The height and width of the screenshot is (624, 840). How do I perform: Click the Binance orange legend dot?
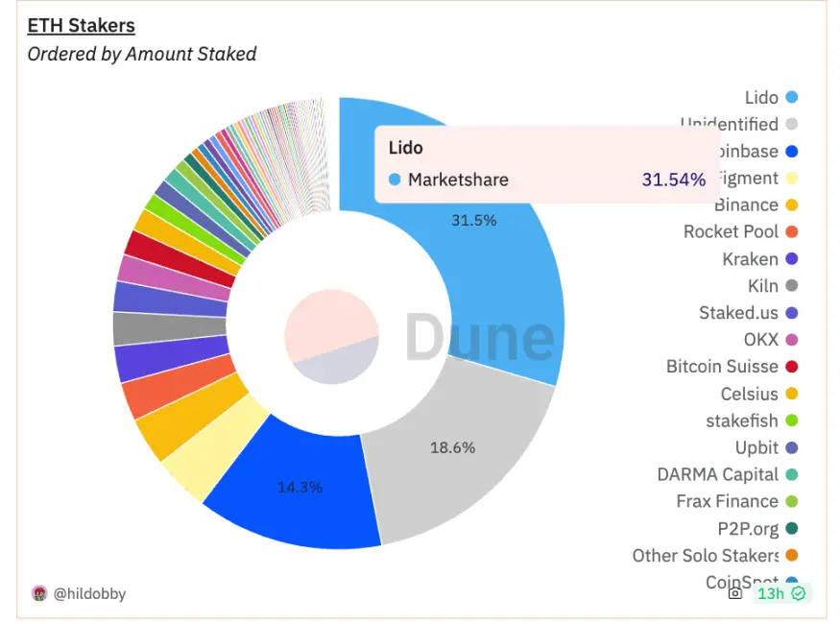coord(791,205)
